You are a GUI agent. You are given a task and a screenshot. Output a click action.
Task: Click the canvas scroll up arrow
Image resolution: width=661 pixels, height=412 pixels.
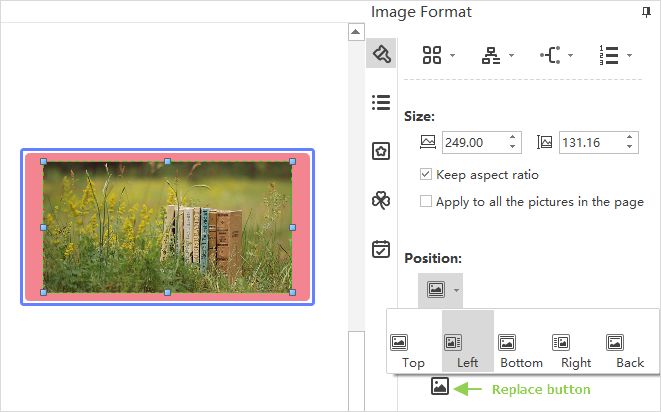click(356, 32)
